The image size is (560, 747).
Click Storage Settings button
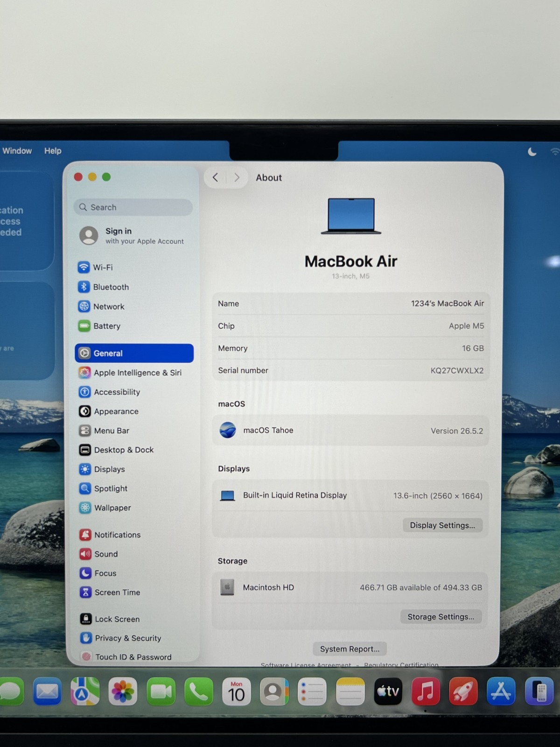[441, 617]
